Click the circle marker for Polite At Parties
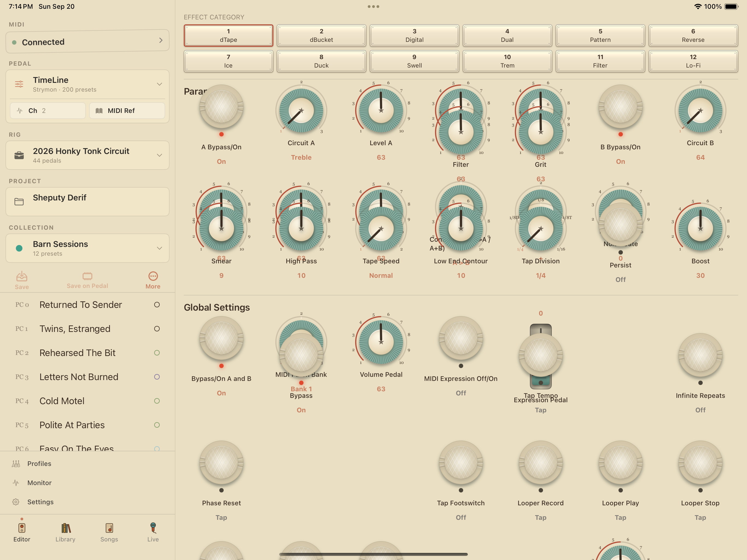The height and width of the screenshot is (560, 747). [157, 425]
